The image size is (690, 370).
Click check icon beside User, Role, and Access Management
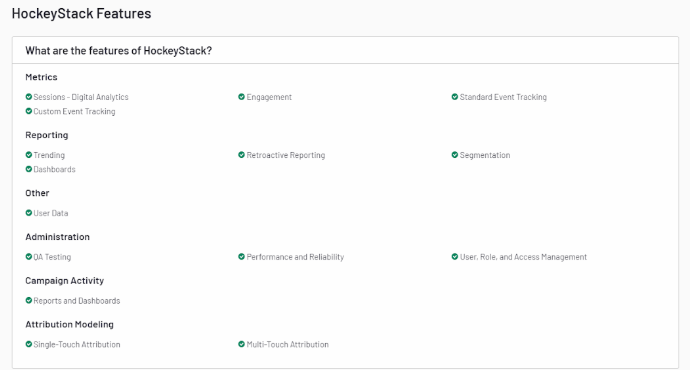coord(455,256)
